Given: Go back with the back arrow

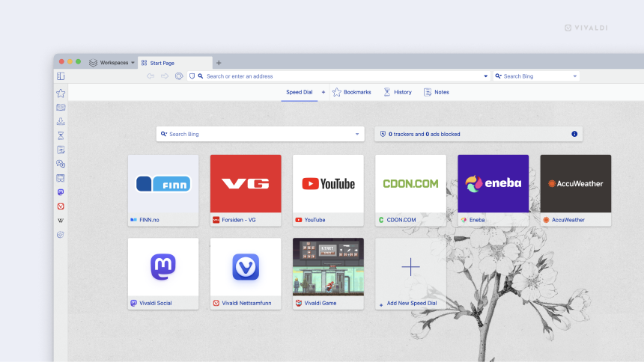Looking at the screenshot, I should point(151,76).
